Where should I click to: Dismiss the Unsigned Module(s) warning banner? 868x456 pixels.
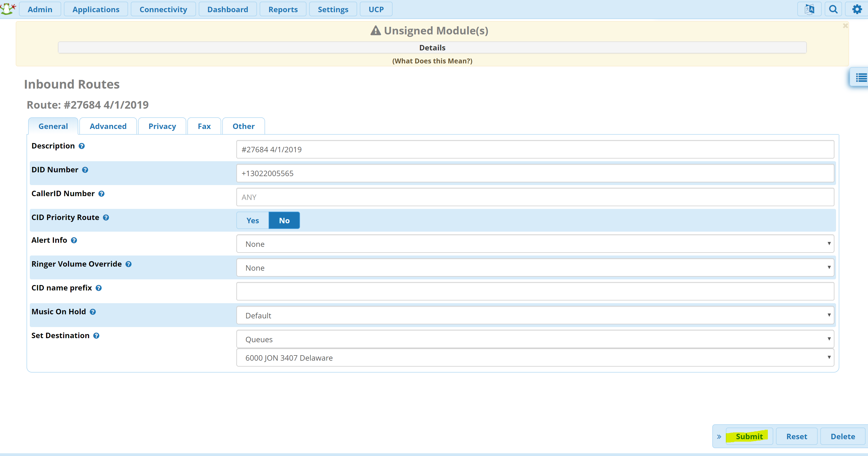coord(845,26)
